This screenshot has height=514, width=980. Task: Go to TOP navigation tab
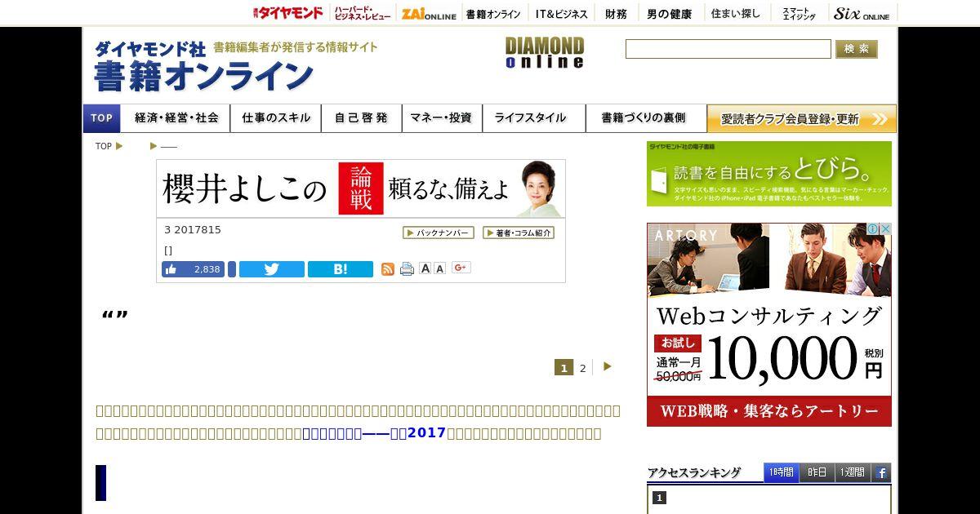[x=101, y=118]
